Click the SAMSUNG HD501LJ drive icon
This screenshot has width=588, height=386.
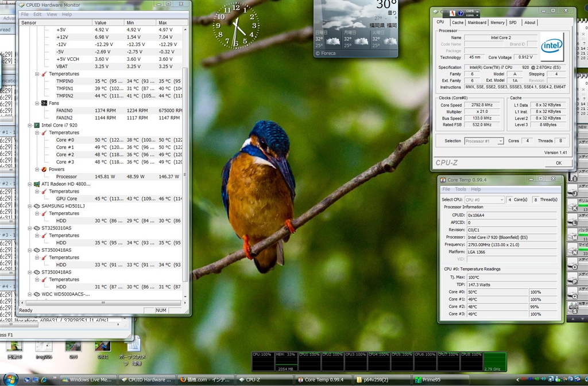[37, 206]
